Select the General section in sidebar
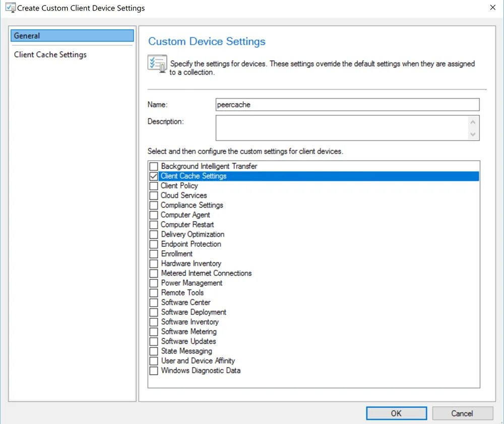This screenshot has width=504, height=424. click(72, 36)
